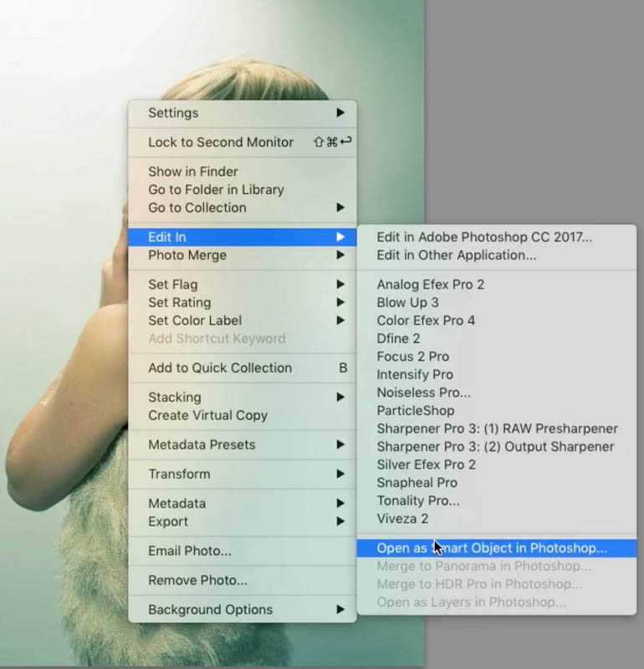
Task: Select Show in Finder
Action: [242, 171]
